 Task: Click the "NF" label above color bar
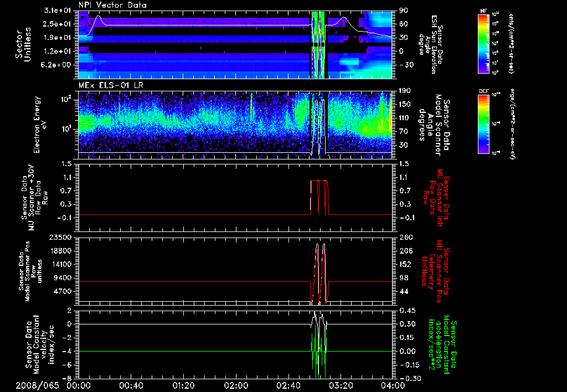[x=483, y=11]
